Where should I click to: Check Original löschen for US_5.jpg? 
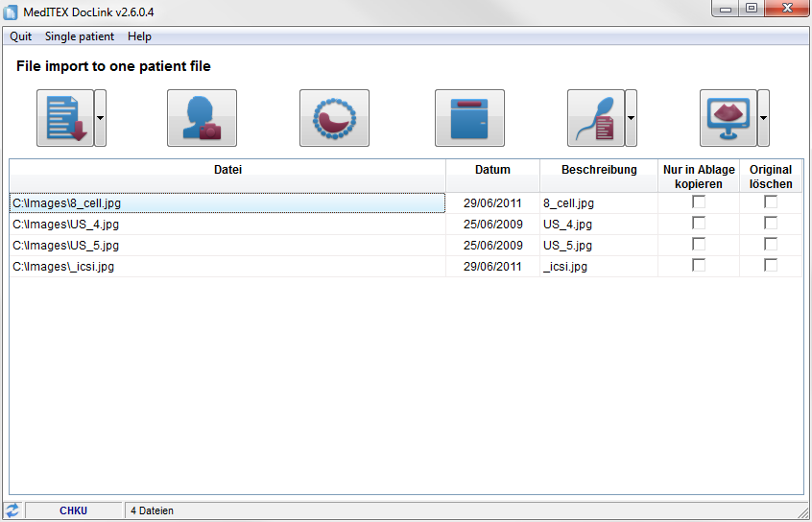coord(771,244)
